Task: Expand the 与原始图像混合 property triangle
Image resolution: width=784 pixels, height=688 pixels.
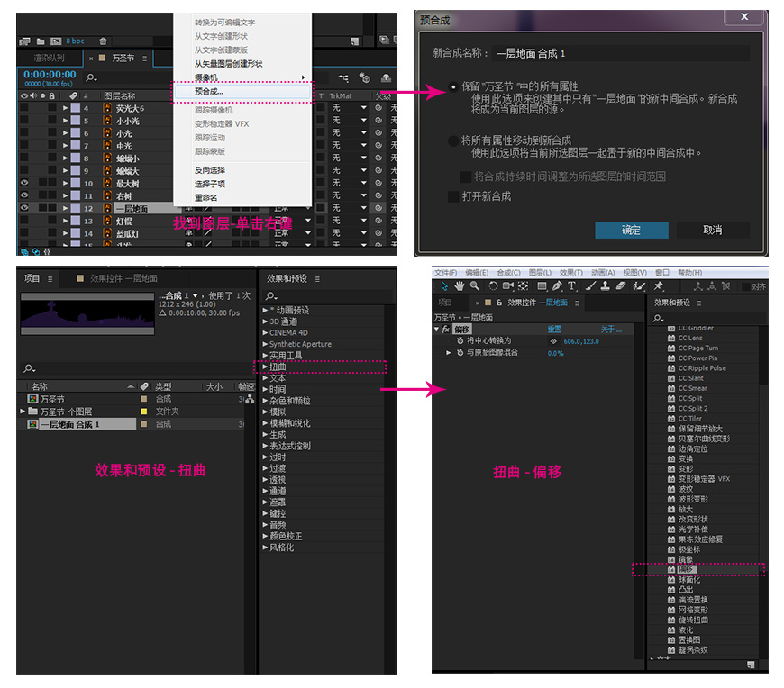Action: 449,353
